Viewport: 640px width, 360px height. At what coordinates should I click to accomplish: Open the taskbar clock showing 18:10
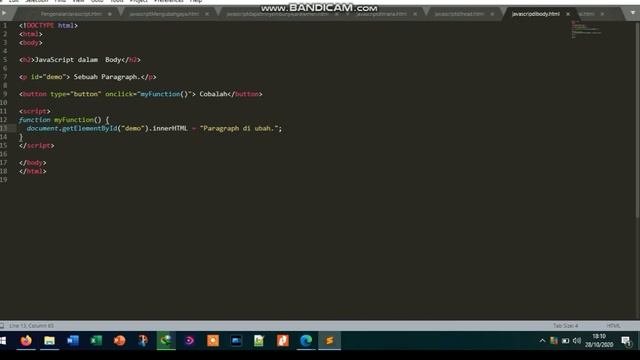599,340
